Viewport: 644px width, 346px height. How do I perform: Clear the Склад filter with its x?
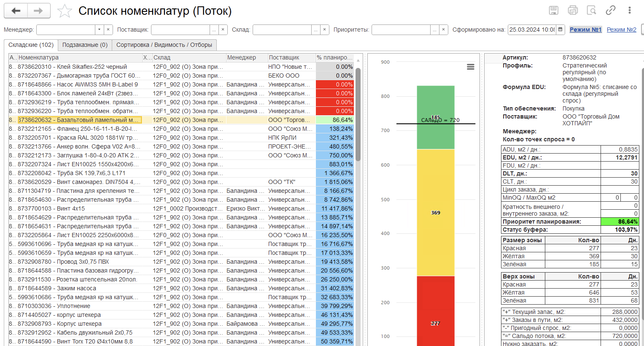pos(324,30)
